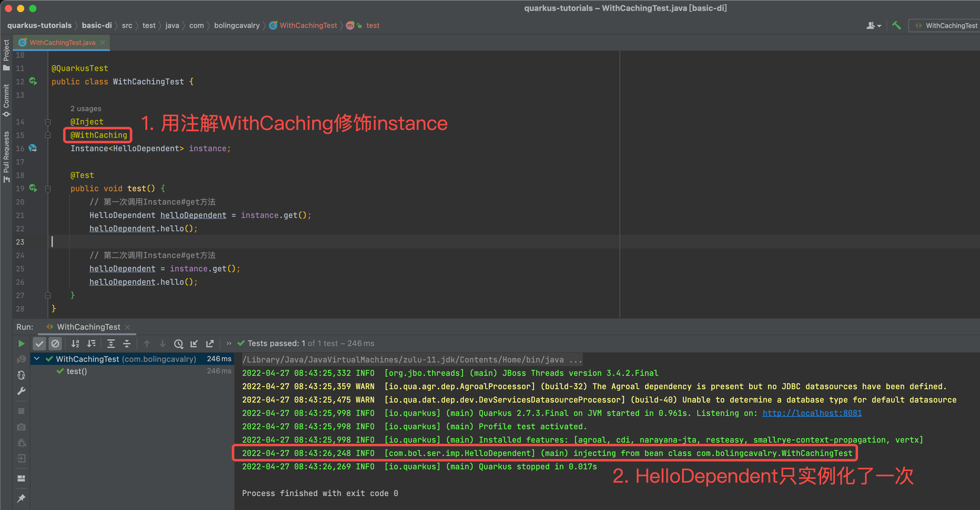This screenshot has width=980, height=510.
Task: Pin the Run tab with pin icon
Action: point(21,498)
